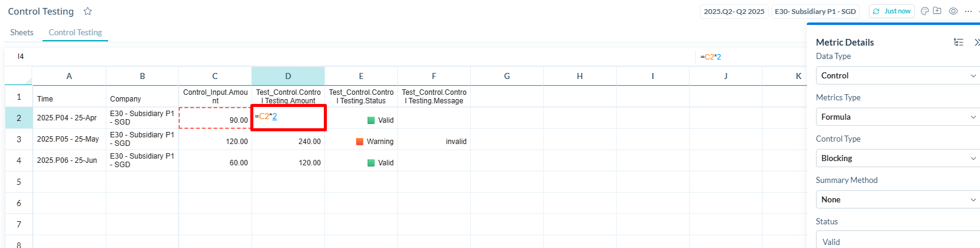
Task: Click the export upload icon
Action: pos(937,11)
